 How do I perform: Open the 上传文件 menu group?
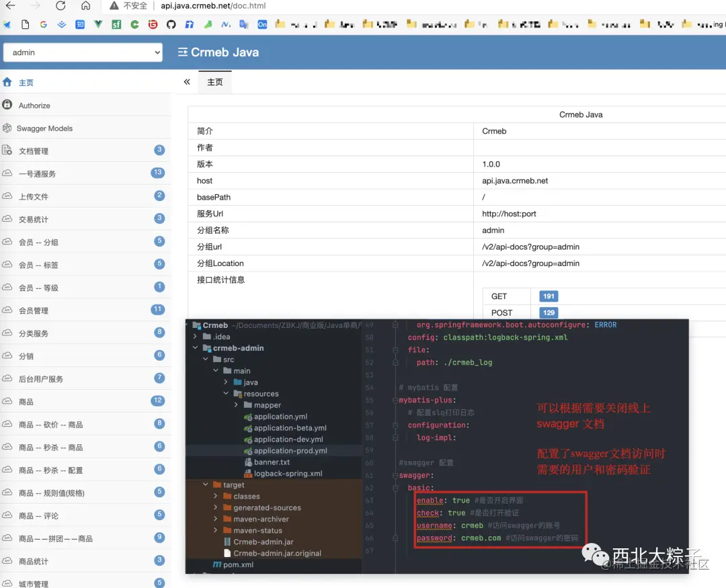[85, 196]
